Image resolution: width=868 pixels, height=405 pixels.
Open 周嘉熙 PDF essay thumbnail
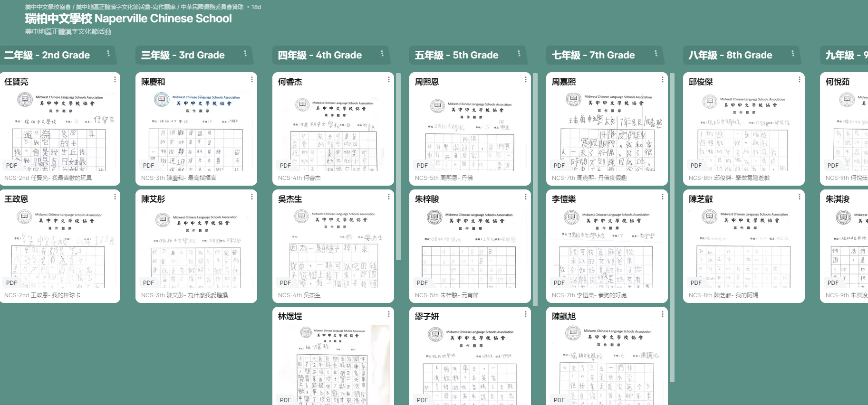608,130
